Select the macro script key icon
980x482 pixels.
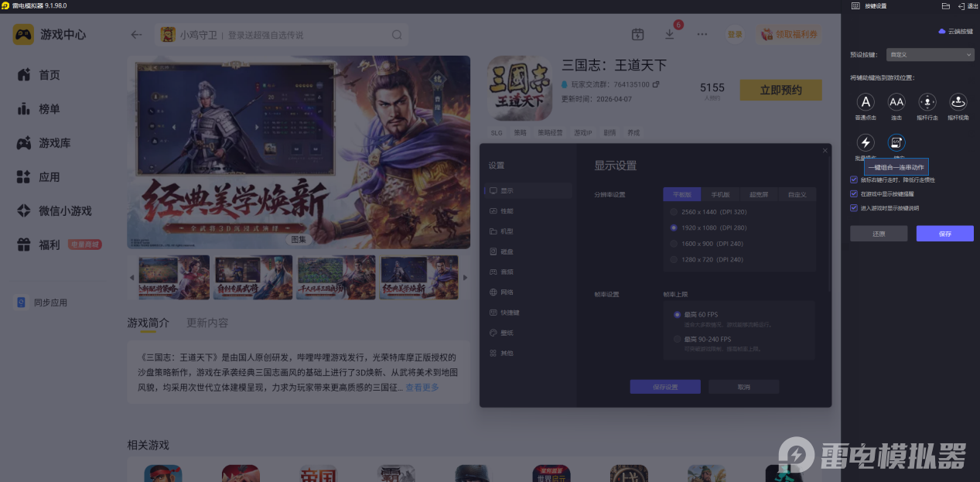click(x=896, y=142)
